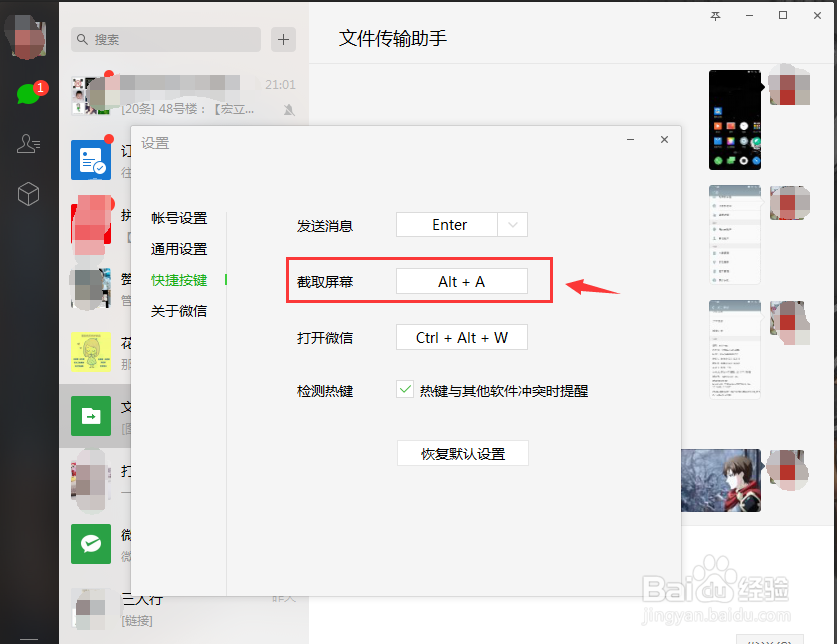Click the dropdown arrow beside Enter
Screen dimensions: 837x644
(512, 225)
